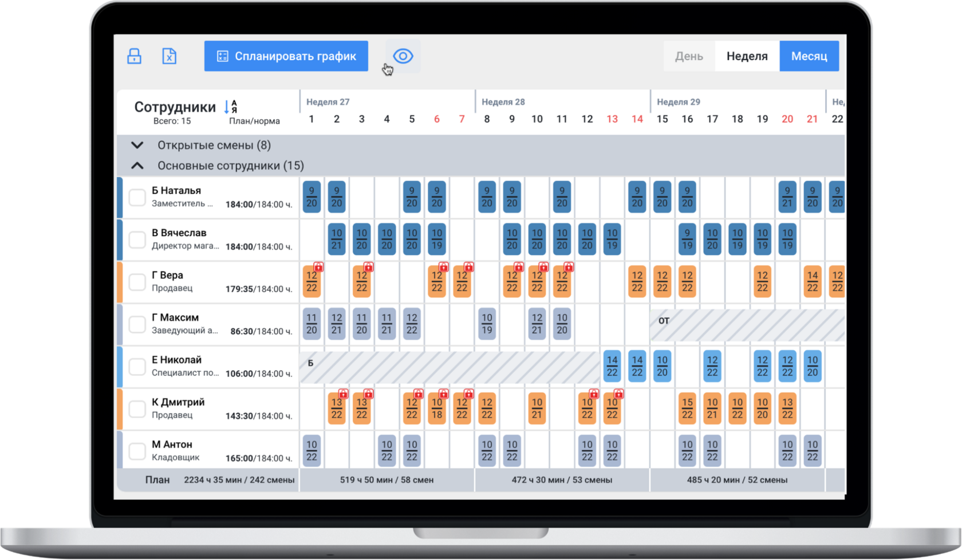Screen dimensions: 962x560
Task: Open employee name К Дмитрий
Action: point(178,402)
